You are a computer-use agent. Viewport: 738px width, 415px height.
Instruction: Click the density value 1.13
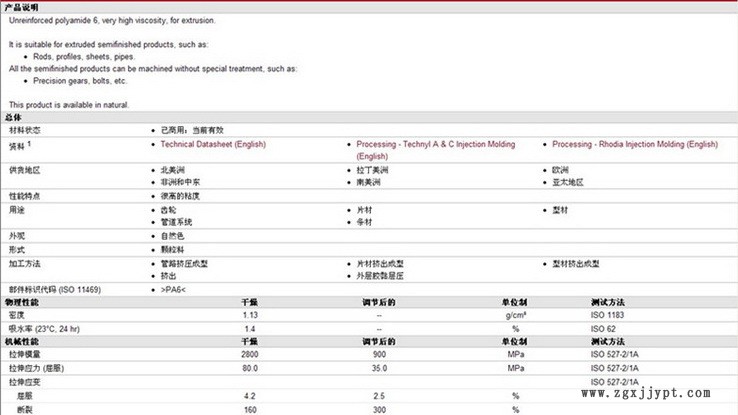point(250,315)
